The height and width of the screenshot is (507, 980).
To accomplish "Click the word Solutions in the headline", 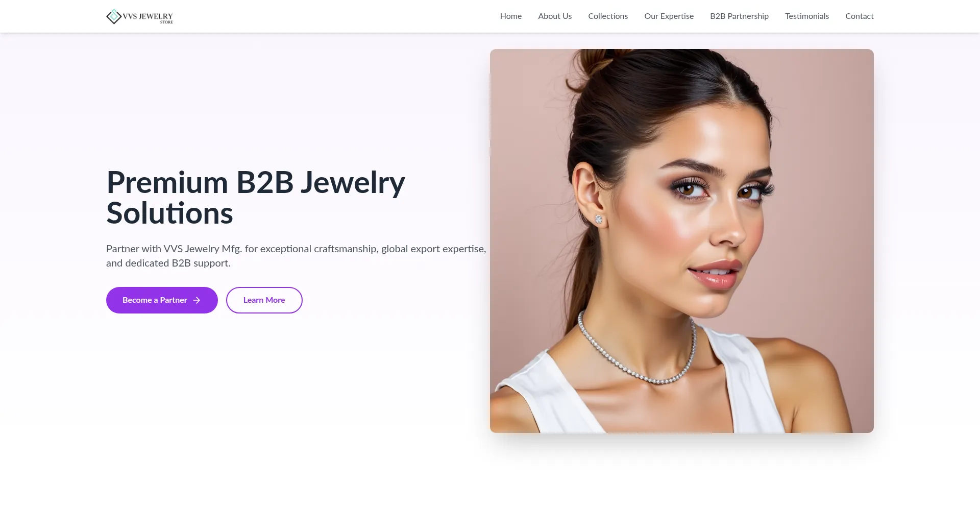I will 169,213.
